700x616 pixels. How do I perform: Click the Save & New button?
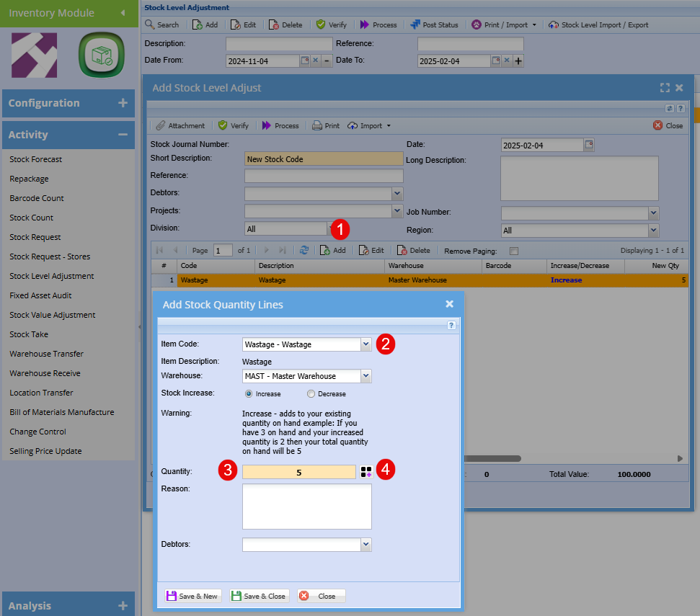click(x=192, y=596)
